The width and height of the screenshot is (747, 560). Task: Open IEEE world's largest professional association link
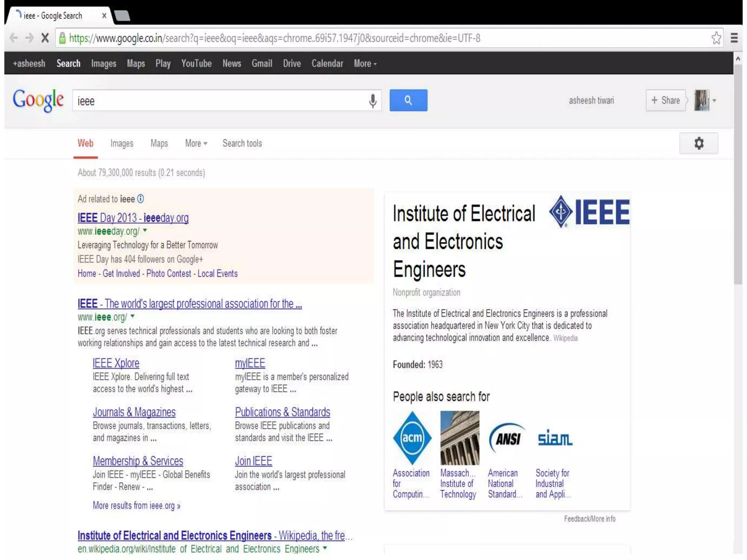(190, 303)
